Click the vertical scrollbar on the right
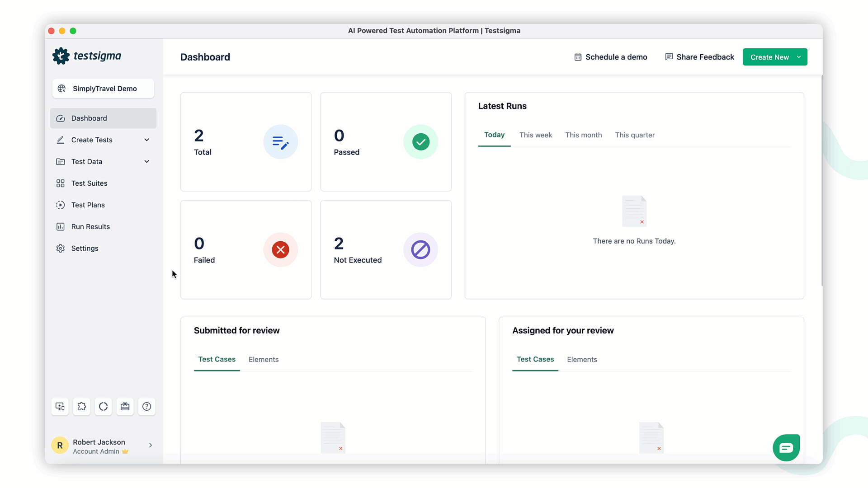The image size is (868, 488). [821, 181]
